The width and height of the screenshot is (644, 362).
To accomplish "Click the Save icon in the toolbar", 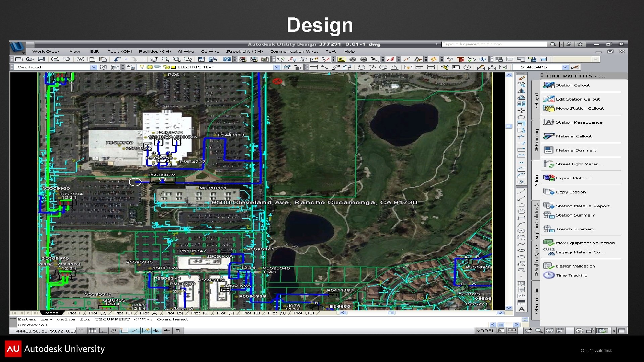I will 41,59.
